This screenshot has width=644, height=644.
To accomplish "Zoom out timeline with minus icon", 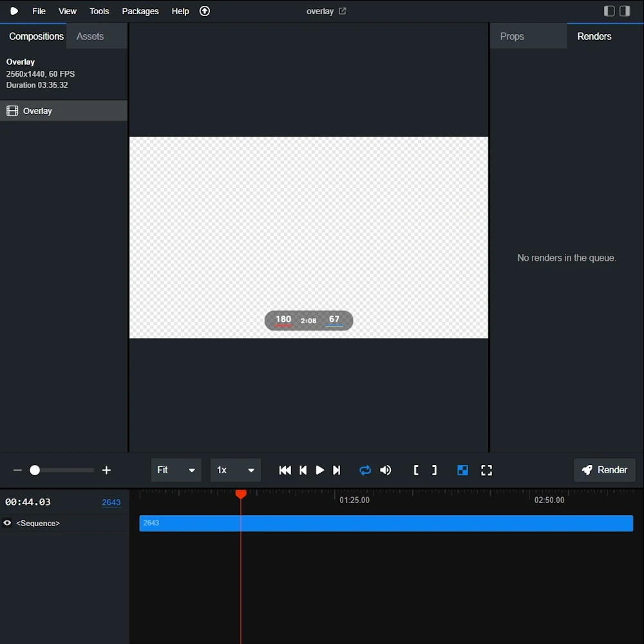I will [17, 470].
